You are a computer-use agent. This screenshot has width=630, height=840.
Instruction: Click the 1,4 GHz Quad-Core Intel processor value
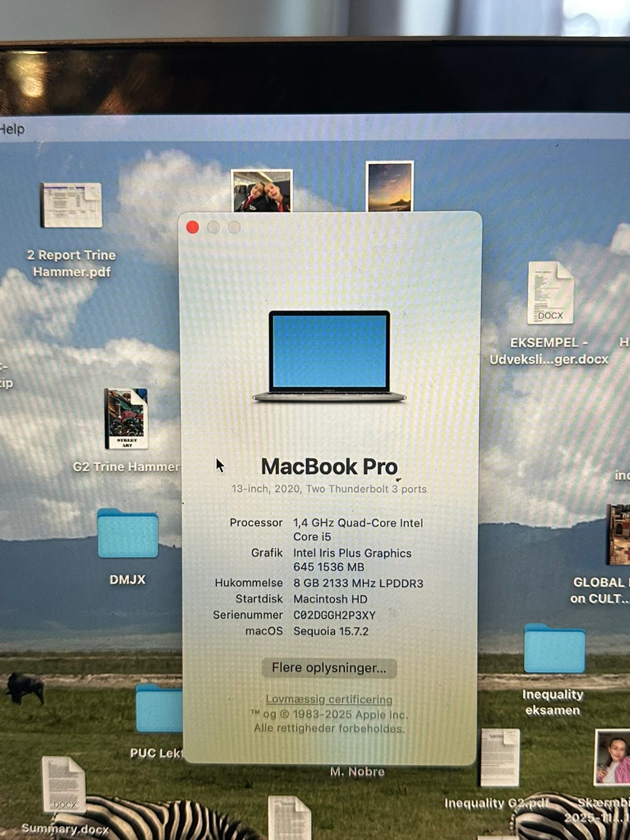click(x=358, y=530)
